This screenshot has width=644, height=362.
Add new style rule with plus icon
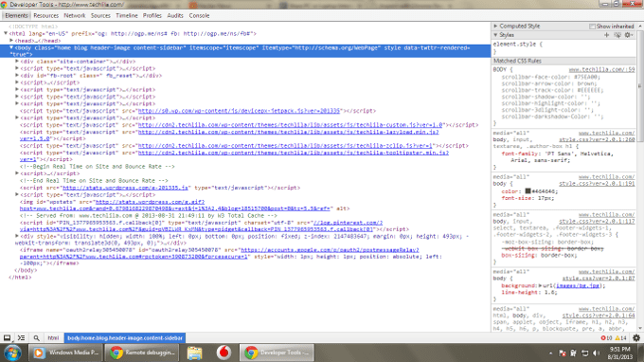click(x=607, y=35)
